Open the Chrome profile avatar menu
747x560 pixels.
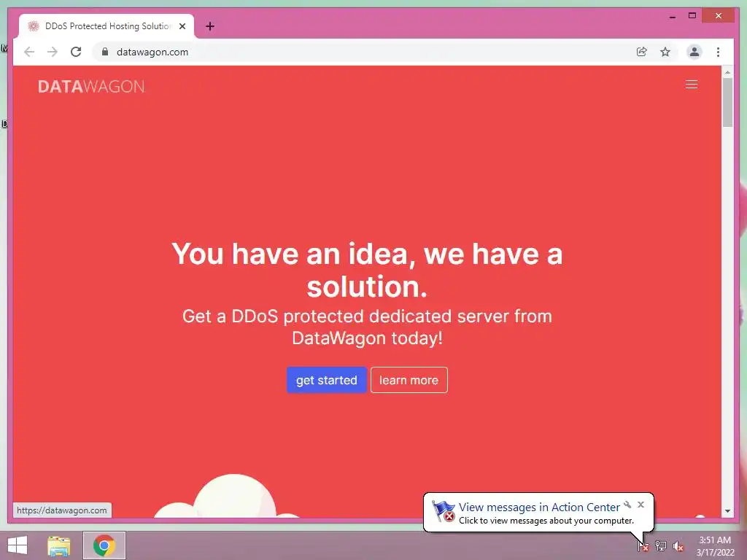694,52
